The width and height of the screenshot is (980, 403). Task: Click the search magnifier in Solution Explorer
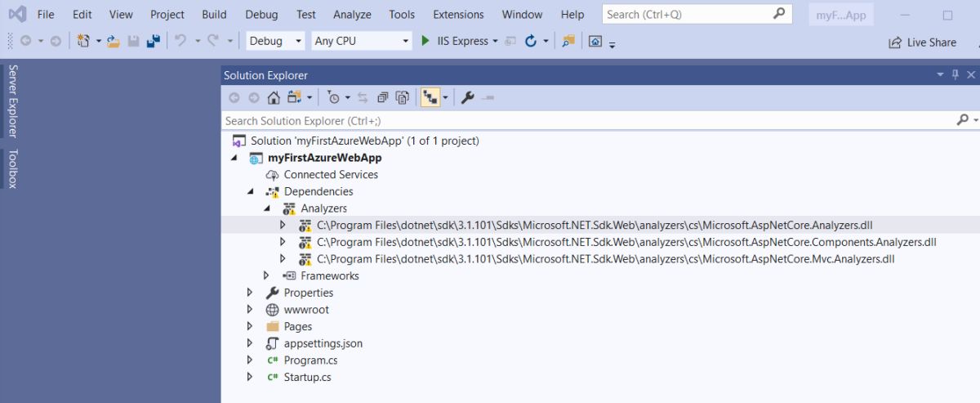(x=963, y=120)
